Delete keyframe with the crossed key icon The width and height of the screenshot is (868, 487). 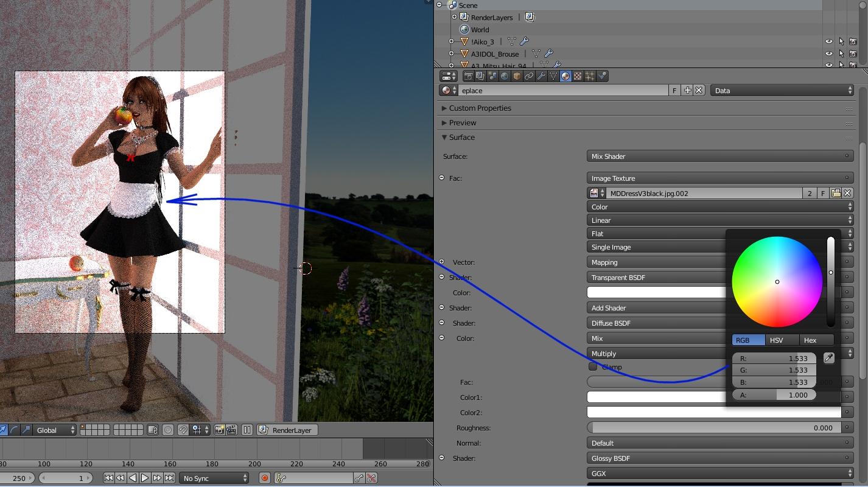tap(371, 478)
